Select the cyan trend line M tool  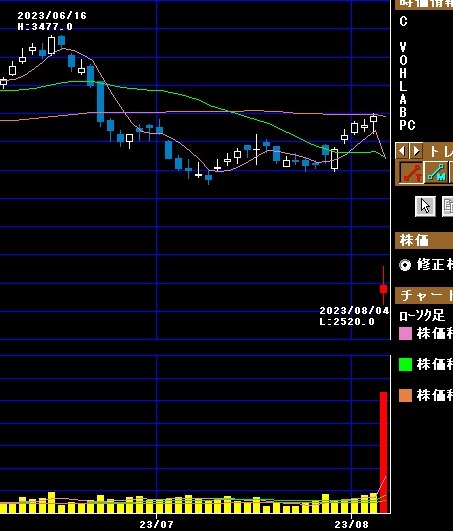click(436, 173)
